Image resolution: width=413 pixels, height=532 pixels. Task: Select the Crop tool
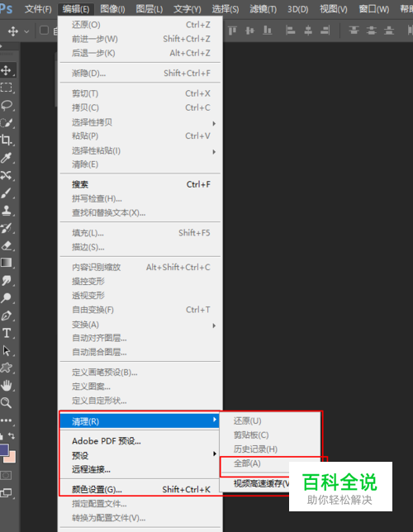(x=6, y=140)
